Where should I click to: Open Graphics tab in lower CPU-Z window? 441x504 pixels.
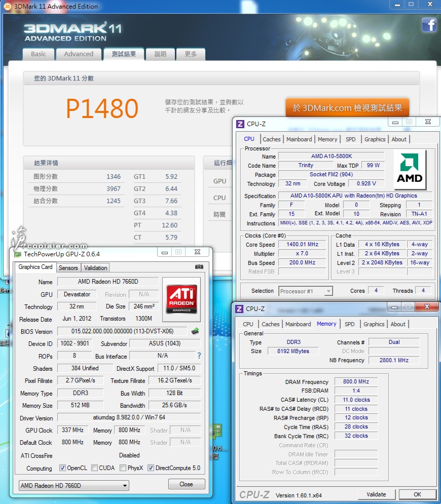click(374, 324)
